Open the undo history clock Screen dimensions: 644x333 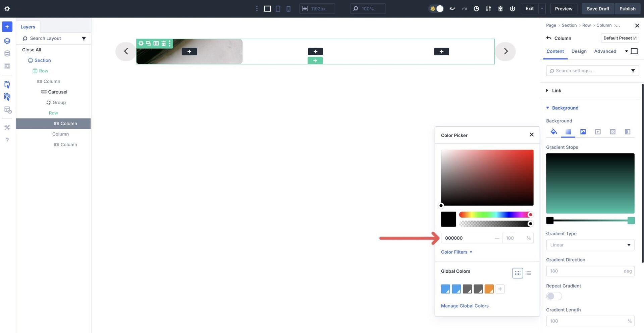pyautogui.click(x=476, y=9)
